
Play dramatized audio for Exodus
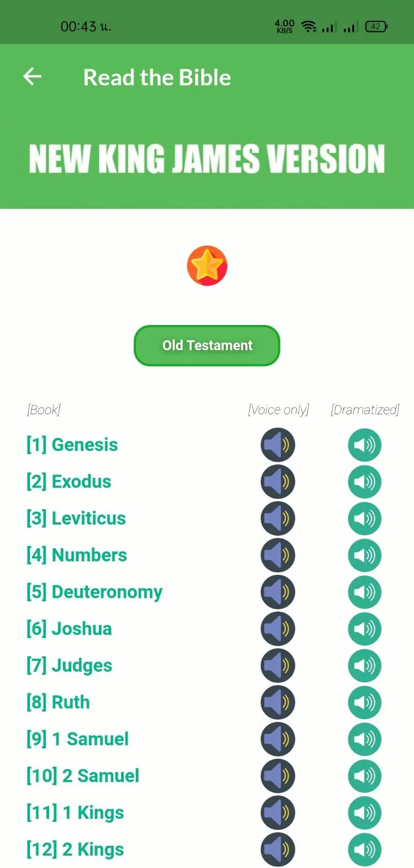coord(365,482)
